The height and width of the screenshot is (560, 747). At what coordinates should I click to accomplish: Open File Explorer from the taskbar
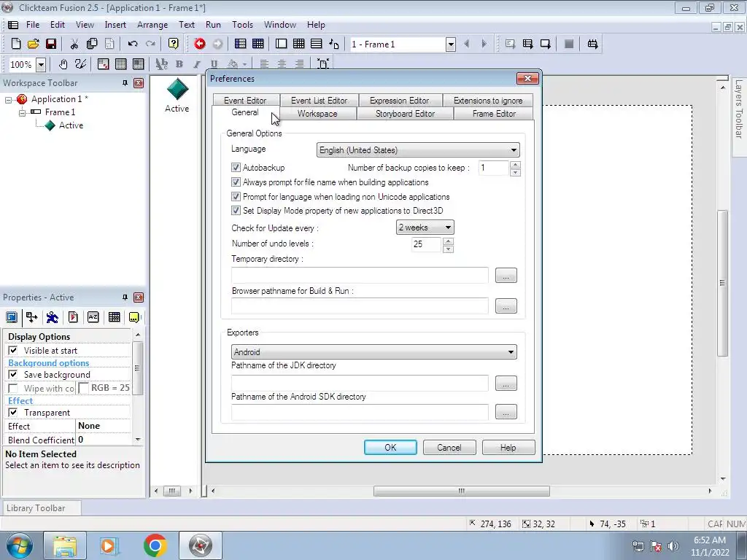pos(65,545)
